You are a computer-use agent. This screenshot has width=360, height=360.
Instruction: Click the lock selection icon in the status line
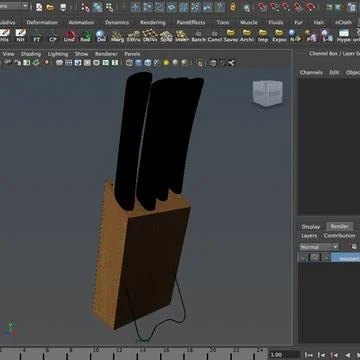coord(233,7)
